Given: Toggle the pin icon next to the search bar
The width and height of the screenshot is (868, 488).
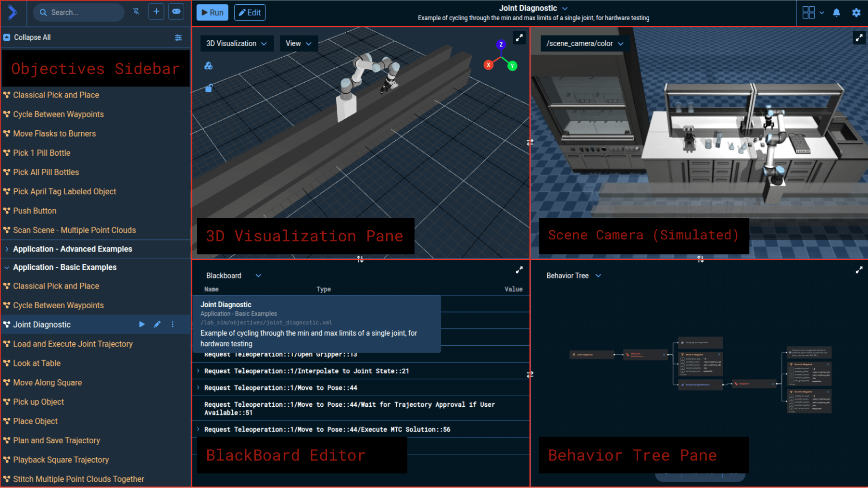Looking at the screenshot, I should pyautogui.click(x=136, y=12).
